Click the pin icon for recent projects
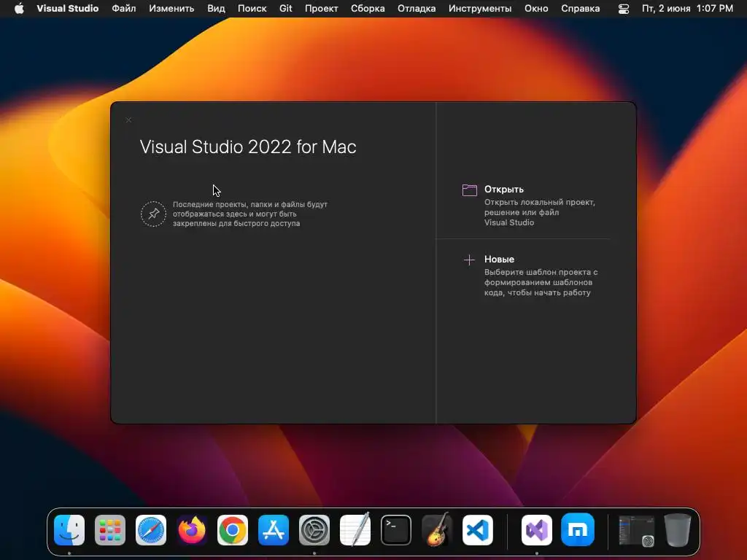 (153, 214)
